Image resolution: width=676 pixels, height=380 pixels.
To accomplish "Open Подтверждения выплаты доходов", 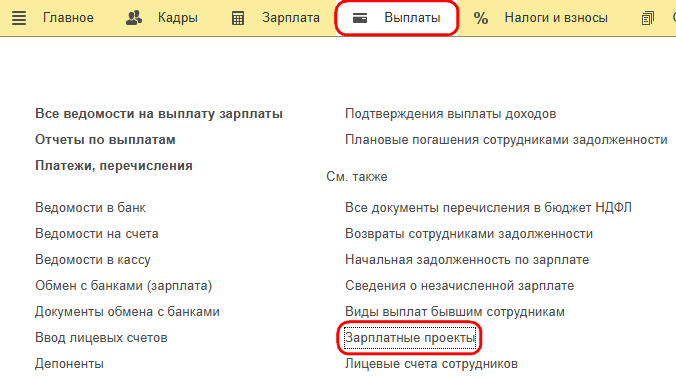I will point(451,114).
